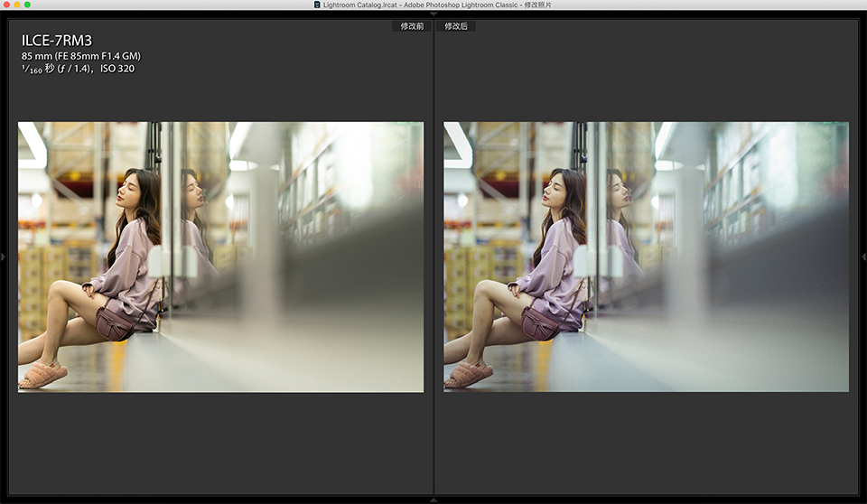
Task: Click the ILCE-7RM3 camera model overlay
Action: [x=57, y=41]
